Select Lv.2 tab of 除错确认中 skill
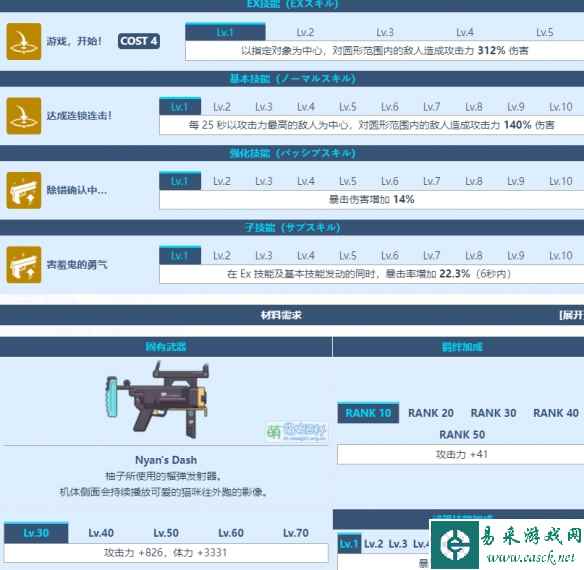This screenshot has width=584, height=570. 222,181
